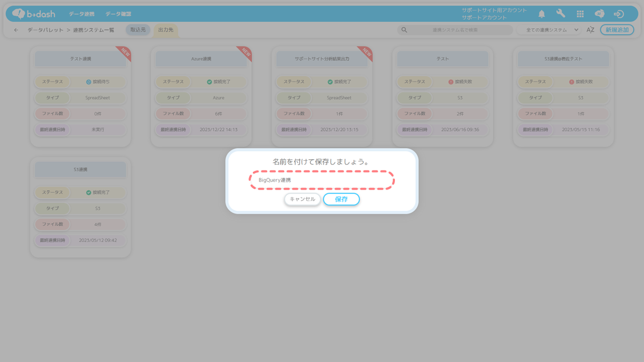Image resolution: width=644 pixels, height=362 pixels.
Task: Open the notifications bell
Action: pyautogui.click(x=541, y=14)
